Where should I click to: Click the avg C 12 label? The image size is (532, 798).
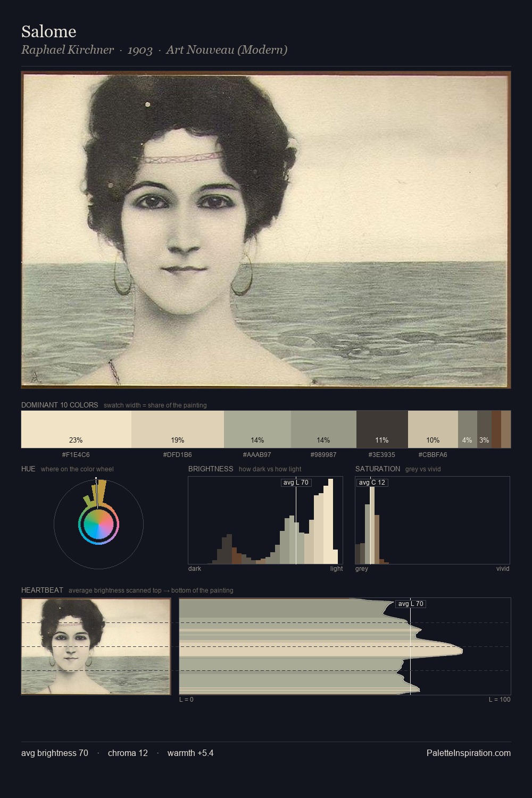pyautogui.click(x=372, y=483)
